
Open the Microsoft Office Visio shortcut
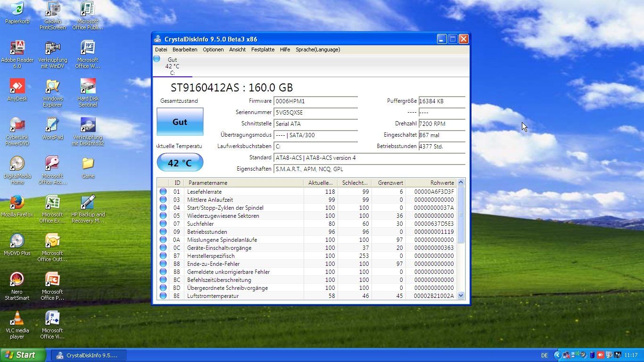pos(52,325)
